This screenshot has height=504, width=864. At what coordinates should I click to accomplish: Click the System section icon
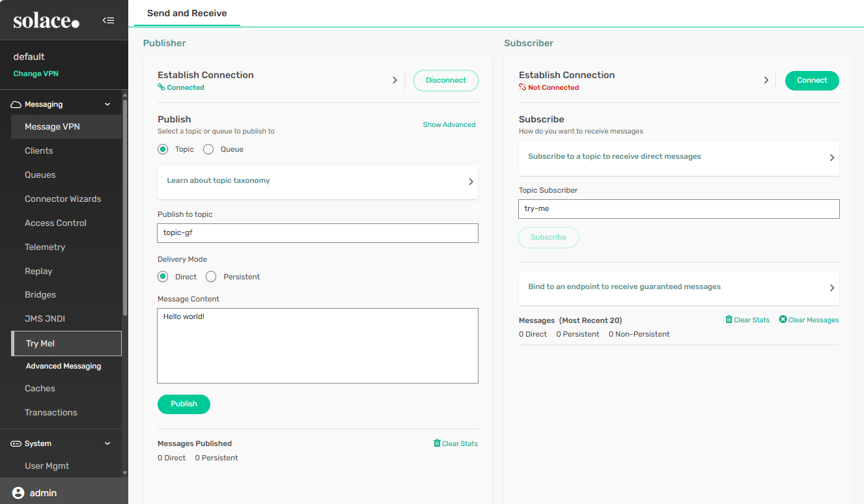click(x=16, y=443)
